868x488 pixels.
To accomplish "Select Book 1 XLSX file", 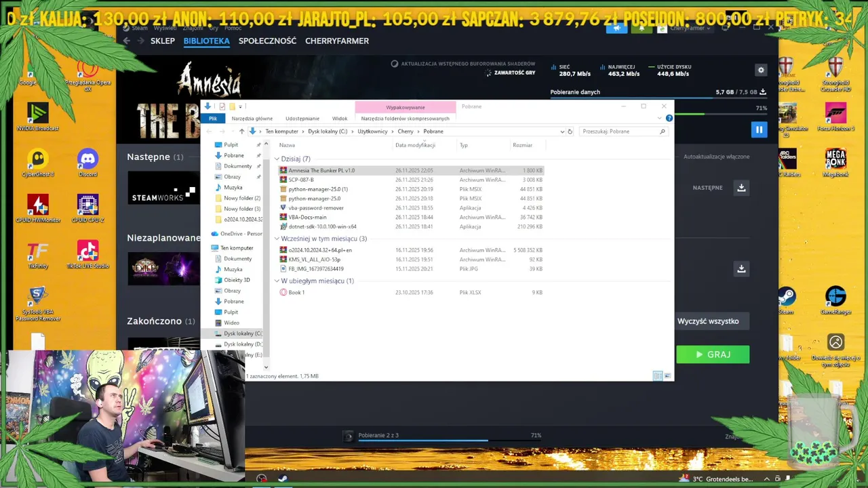I will pos(411,293).
